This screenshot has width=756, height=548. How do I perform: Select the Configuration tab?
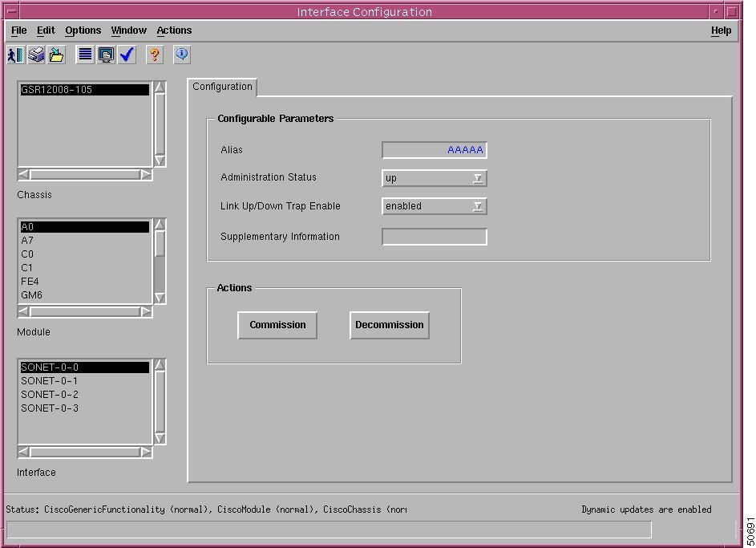(x=222, y=87)
